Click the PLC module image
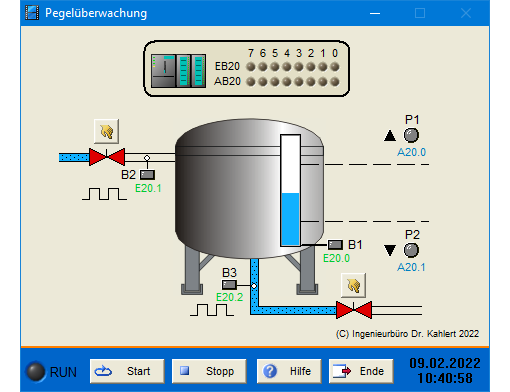The height and width of the screenshot is (392, 510). 178,71
